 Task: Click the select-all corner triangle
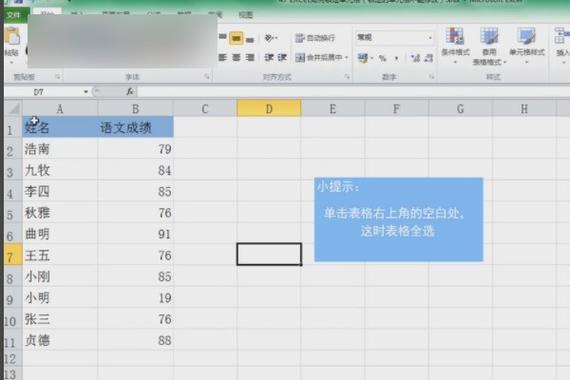13,108
